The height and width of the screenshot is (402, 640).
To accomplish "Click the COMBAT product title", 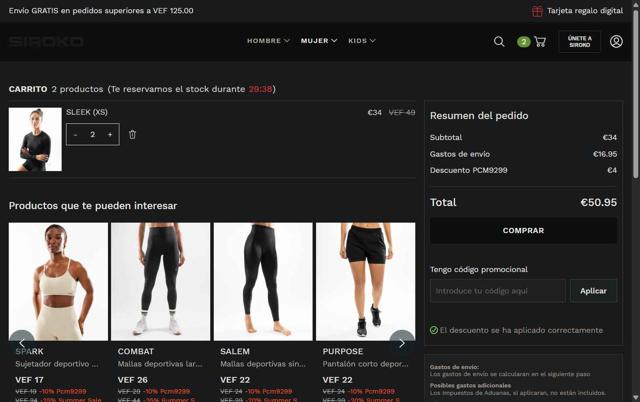I will 136,351.
